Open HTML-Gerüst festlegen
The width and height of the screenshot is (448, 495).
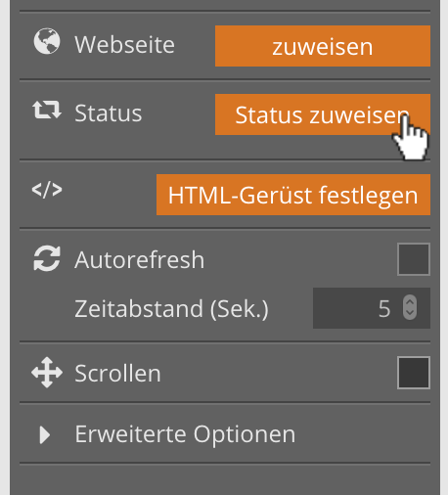(293, 195)
